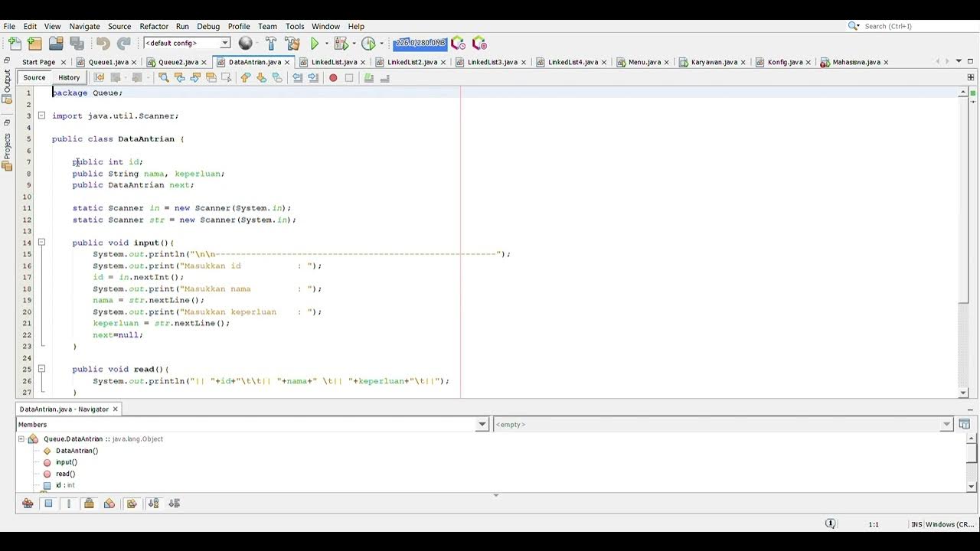Click the globe browser icon
Viewport: 980px width, 551px height.
coord(245,44)
